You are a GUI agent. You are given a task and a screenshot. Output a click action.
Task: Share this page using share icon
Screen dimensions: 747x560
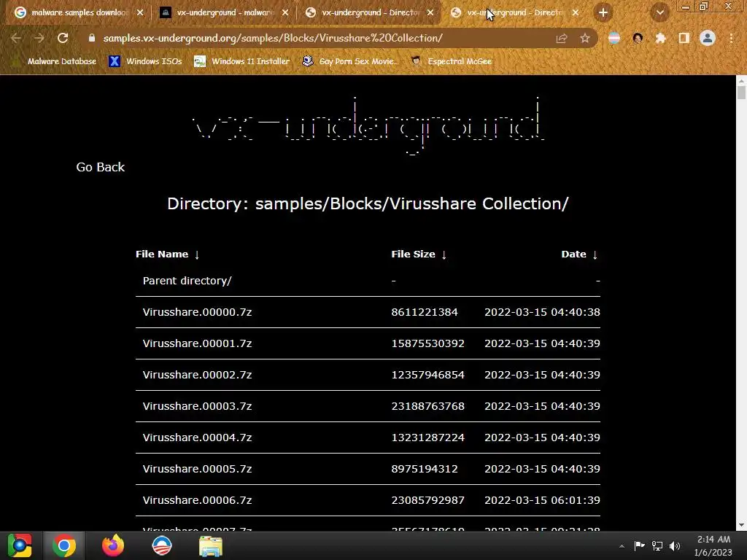562,39
